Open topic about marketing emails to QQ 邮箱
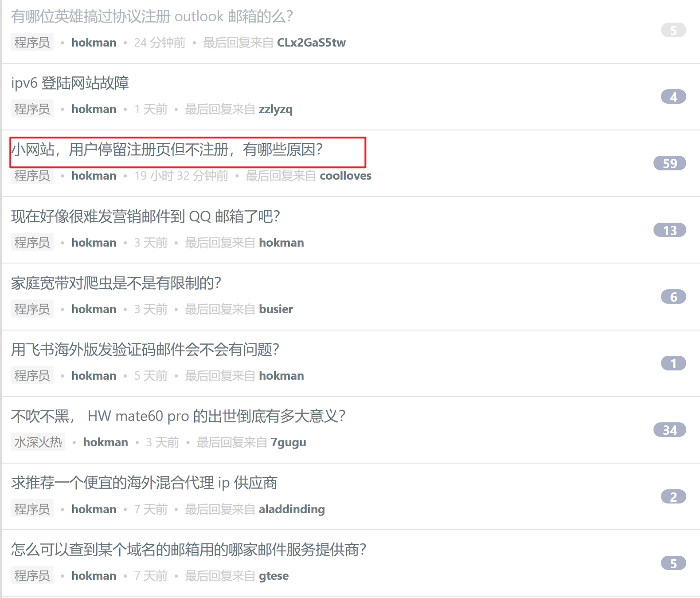The width and height of the screenshot is (700, 598). click(145, 216)
